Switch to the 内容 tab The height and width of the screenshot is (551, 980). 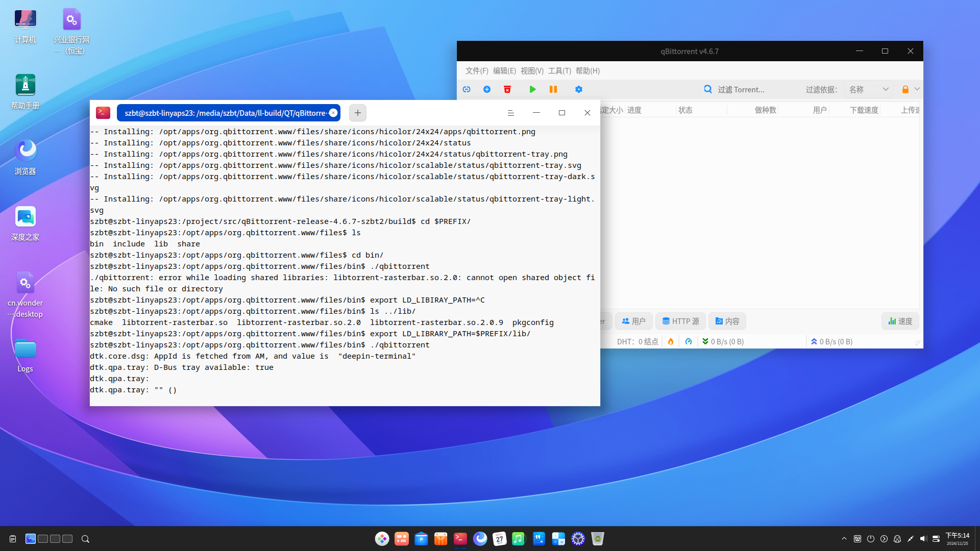pos(727,321)
